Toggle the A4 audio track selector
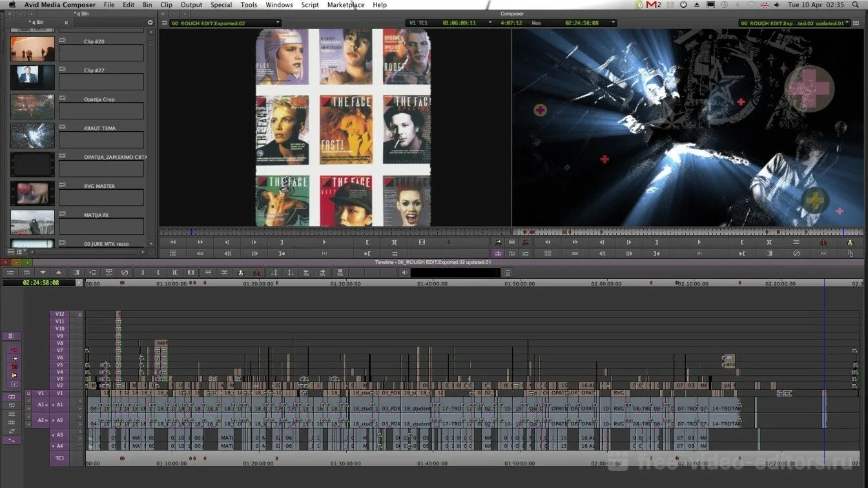Image resolution: width=868 pixels, height=488 pixels. click(59, 446)
